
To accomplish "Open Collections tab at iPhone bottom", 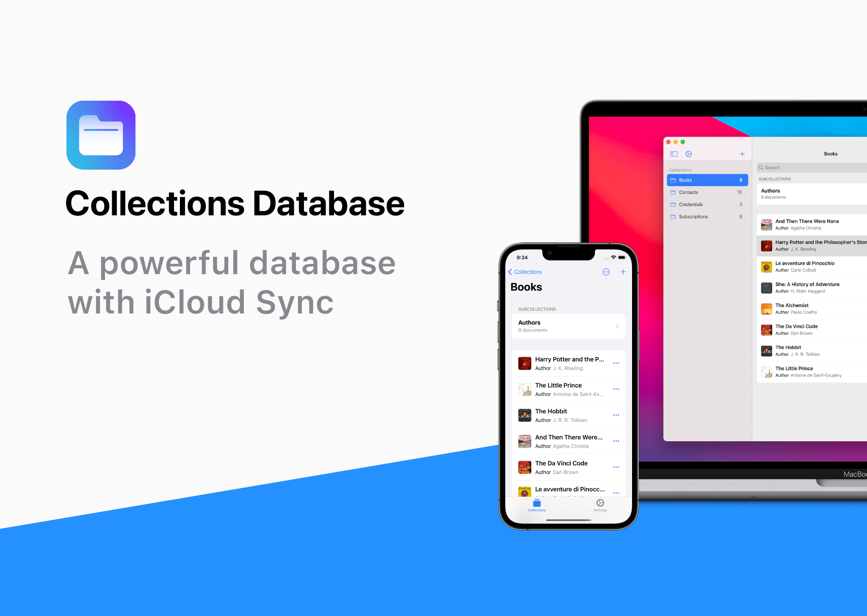I will coord(537,505).
